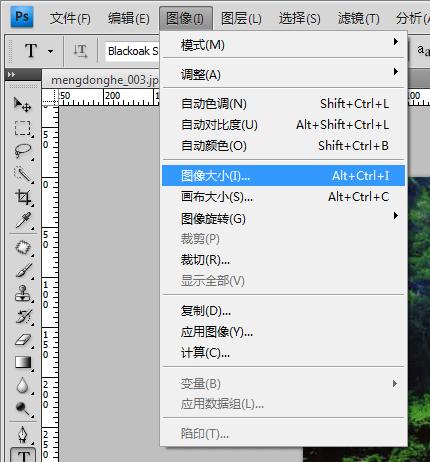Open the 图层(L) menu
Screen dimensions: 430x462
(241, 18)
